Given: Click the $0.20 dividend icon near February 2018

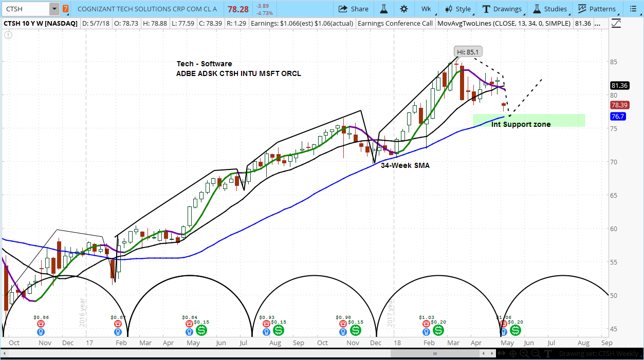Looking at the screenshot, I should 438,330.
